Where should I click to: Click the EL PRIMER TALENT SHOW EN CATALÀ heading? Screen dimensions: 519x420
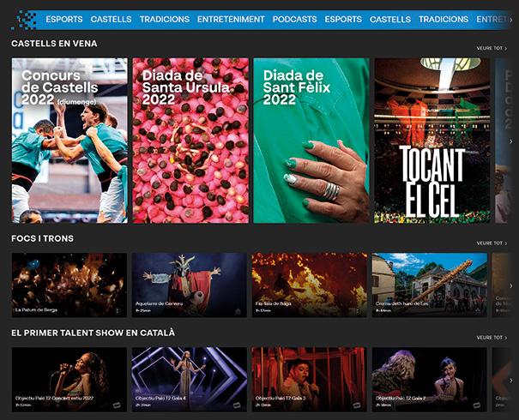point(93,333)
